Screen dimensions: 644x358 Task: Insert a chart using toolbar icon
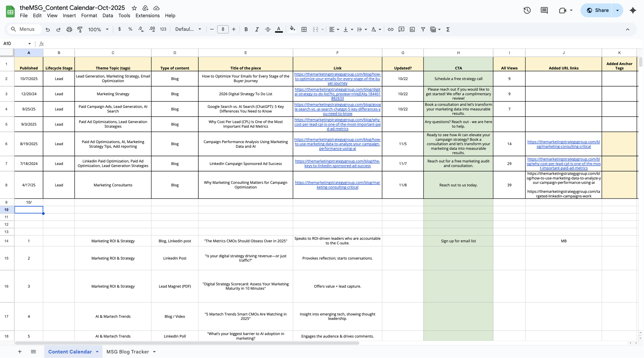point(412,29)
